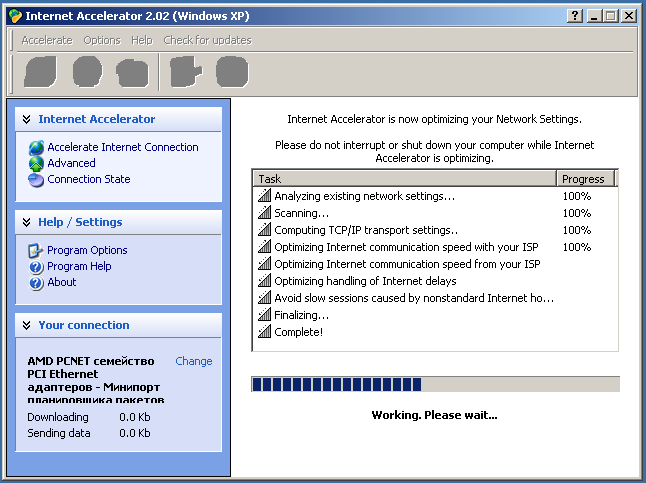Open the Accelerate Internet Connection link

tap(123, 147)
